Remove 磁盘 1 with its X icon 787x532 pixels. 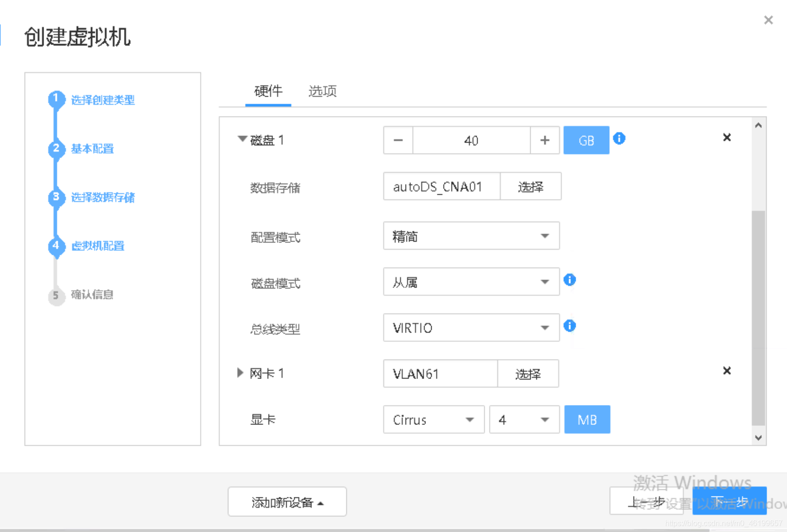pos(727,137)
